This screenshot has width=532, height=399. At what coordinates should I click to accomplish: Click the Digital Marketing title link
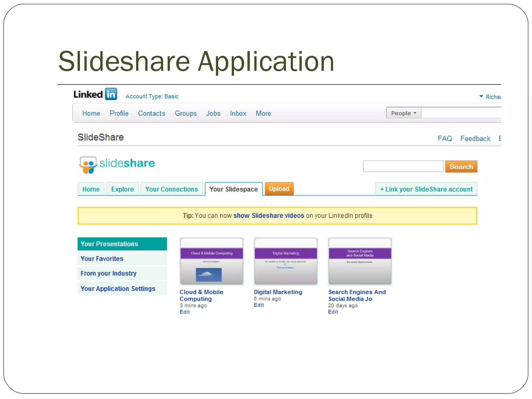[x=278, y=292]
